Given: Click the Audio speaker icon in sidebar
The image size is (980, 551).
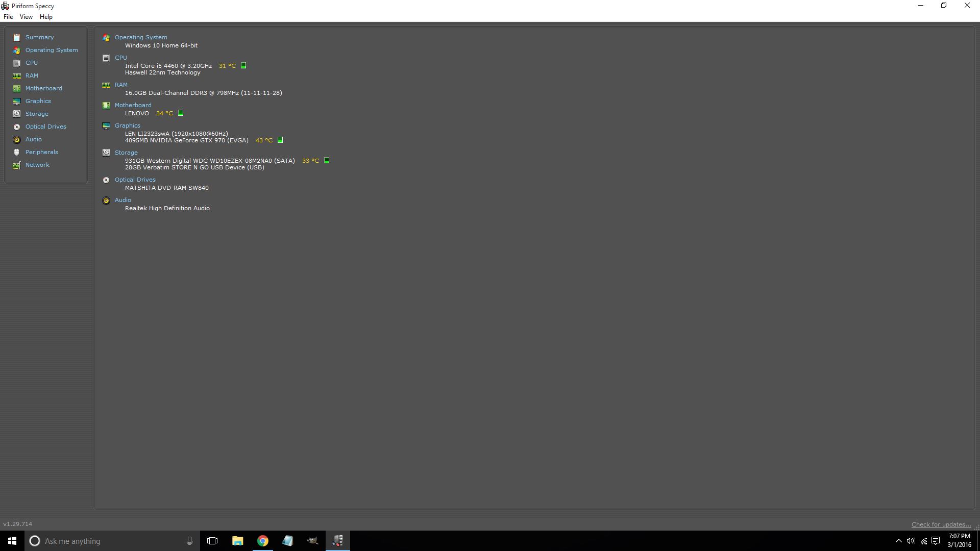Looking at the screenshot, I should click(17, 139).
